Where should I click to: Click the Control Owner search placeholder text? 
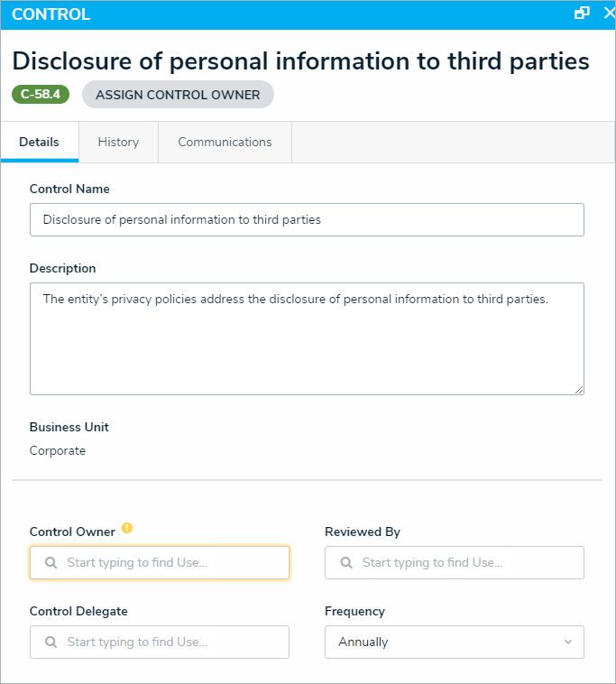[137, 562]
